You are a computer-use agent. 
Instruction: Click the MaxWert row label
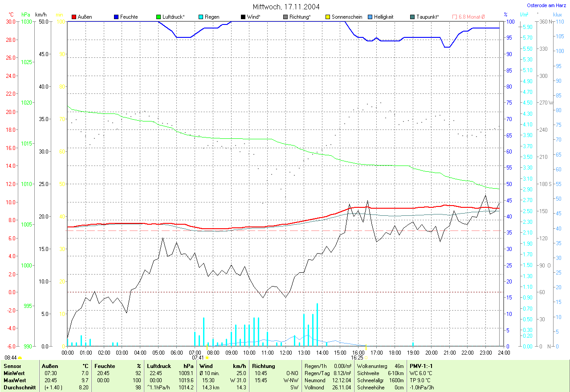13,380
